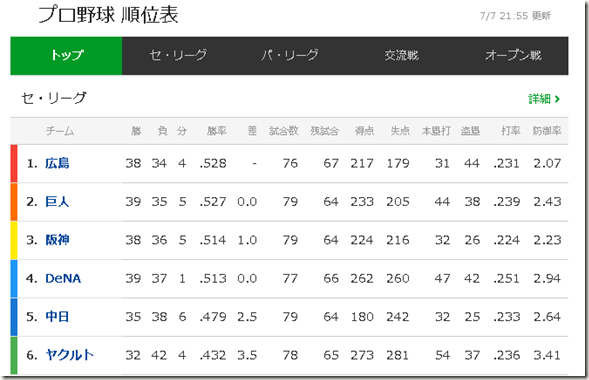Click the green color bar beside ヤクルト
Viewport: 589px width, 380px height.
coord(14,355)
